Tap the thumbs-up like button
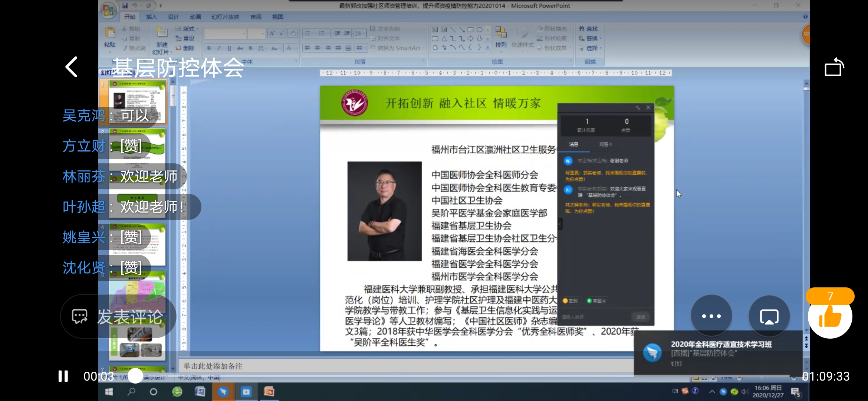Screen dimensions: 868x401 coord(830,317)
